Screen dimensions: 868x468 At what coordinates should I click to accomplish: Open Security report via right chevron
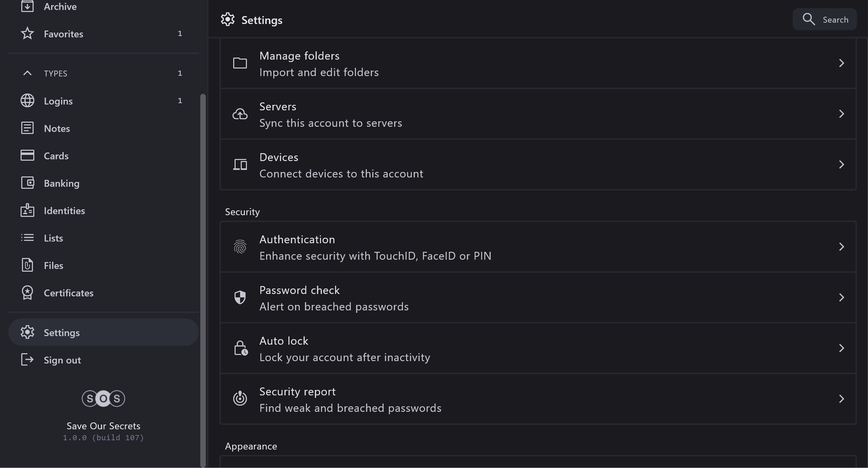click(x=841, y=399)
